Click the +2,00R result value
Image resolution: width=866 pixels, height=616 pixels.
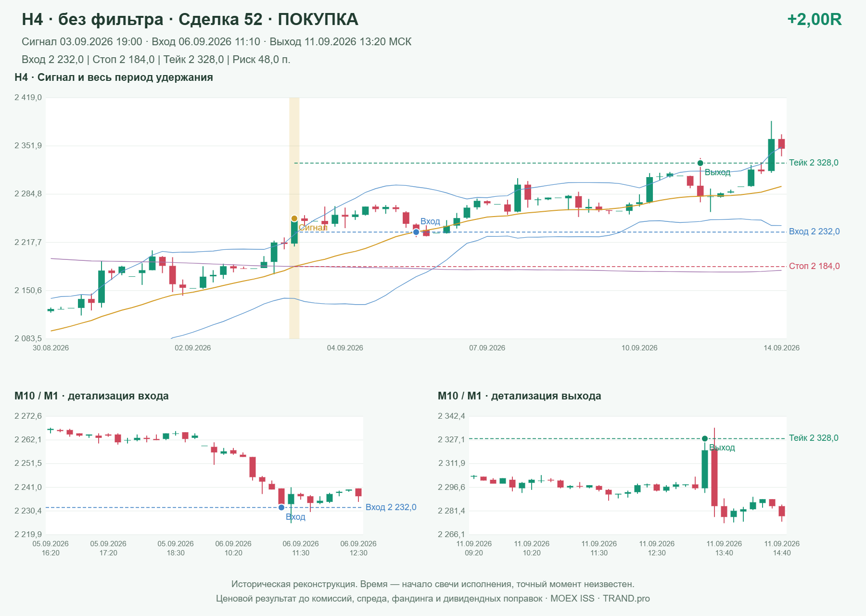(815, 19)
